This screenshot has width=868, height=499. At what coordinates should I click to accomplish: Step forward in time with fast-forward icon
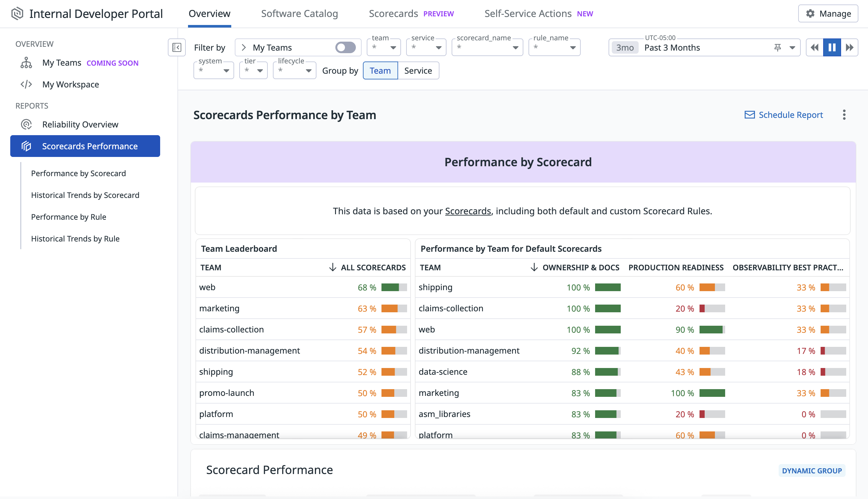849,48
